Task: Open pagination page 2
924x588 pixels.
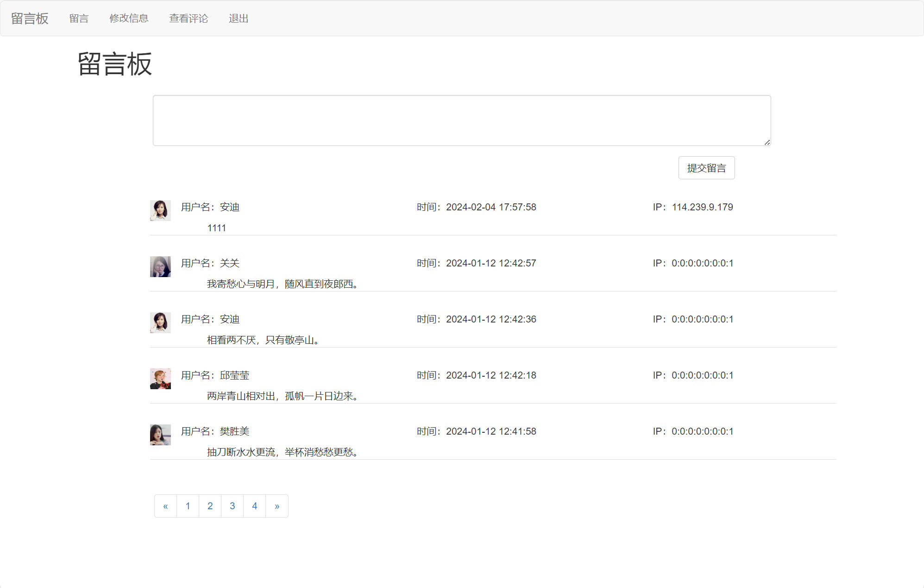Action: click(x=210, y=506)
